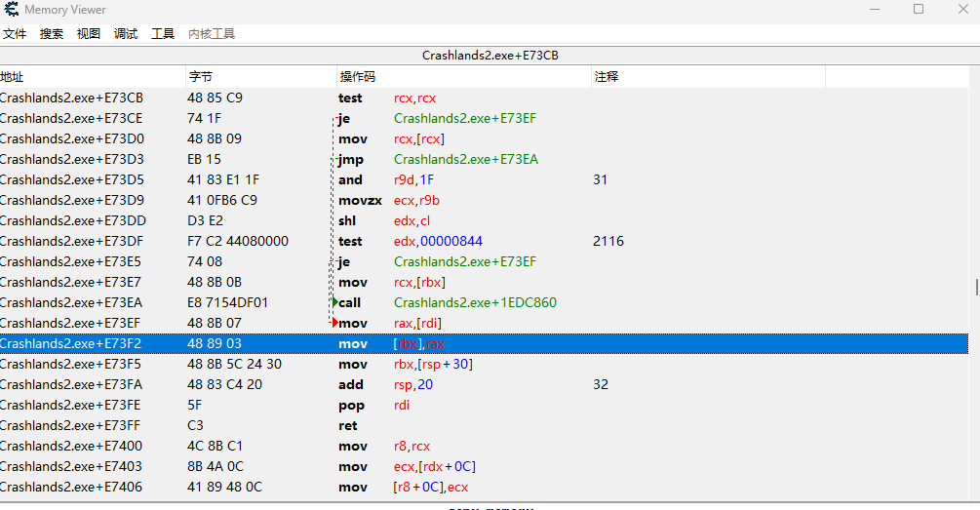The image size is (980, 510).
Task: Select row address Crashlands2.exe+E73FA
Action: click(71, 385)
